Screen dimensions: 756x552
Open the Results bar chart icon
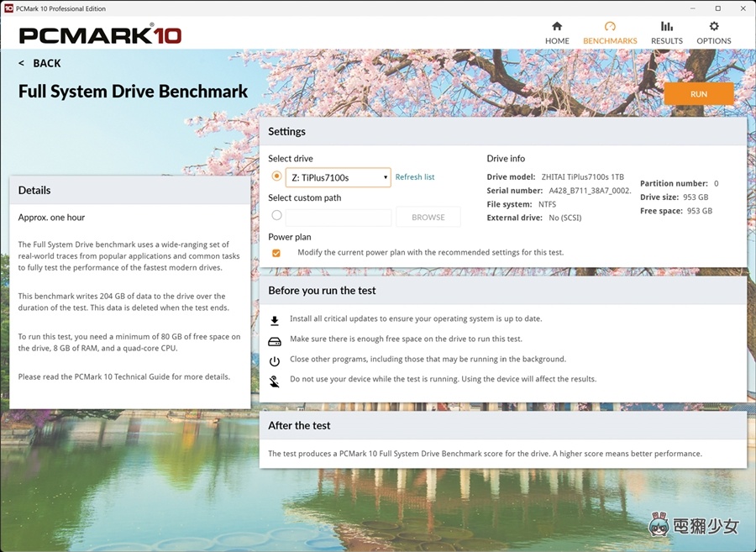click(667, 27)
